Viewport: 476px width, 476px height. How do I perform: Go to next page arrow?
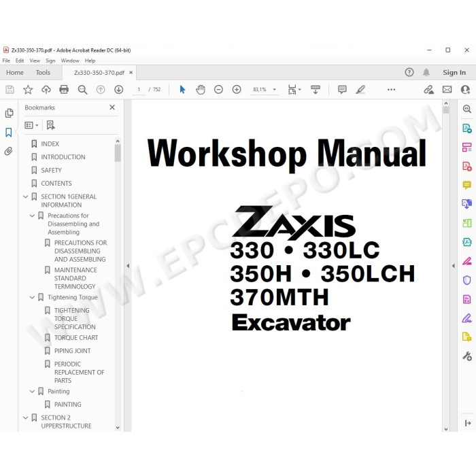click(x=119, y=90)
